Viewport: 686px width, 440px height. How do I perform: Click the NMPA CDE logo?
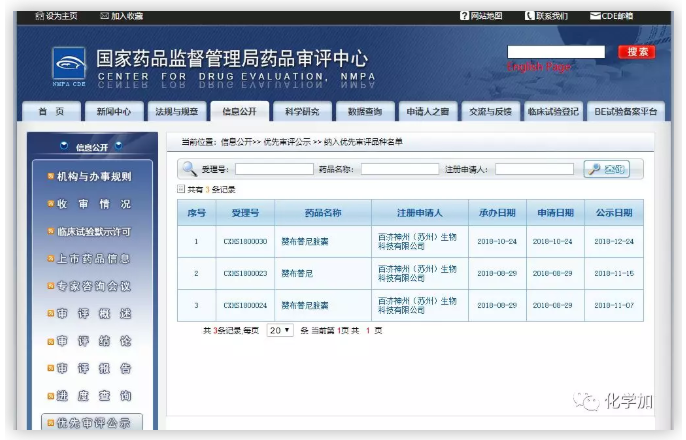[68, 68]
